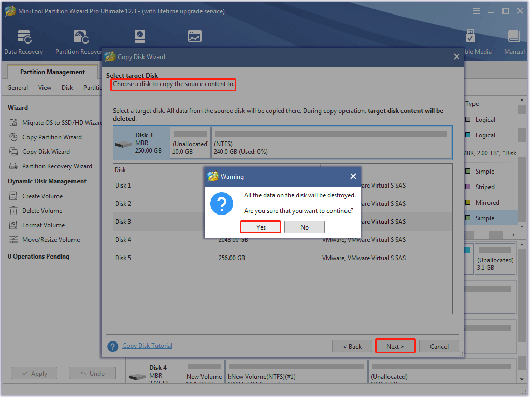
Task: Click the help question mark icon beside tutorial link
Action: (113, 347)
